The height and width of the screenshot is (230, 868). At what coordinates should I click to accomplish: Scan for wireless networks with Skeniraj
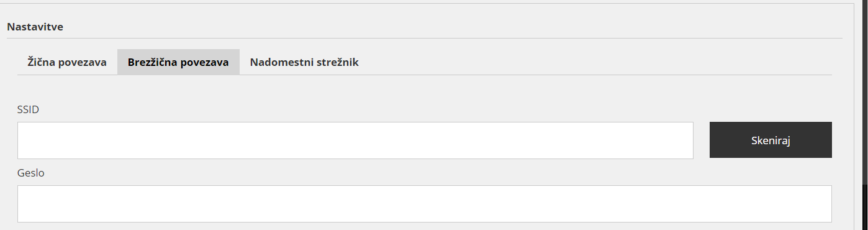point(771,140)
